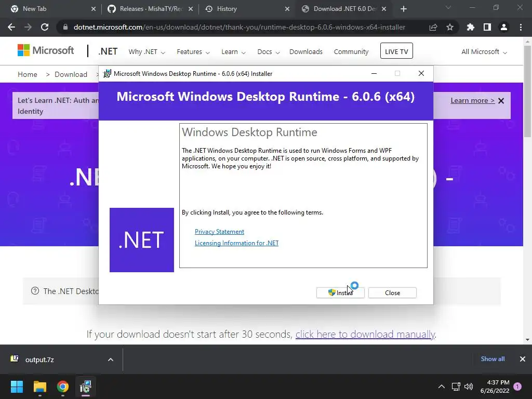
Task: Switch to the Releases MishaTY GitHub tab
Action: pyautogui.click(x=151, y=9)
